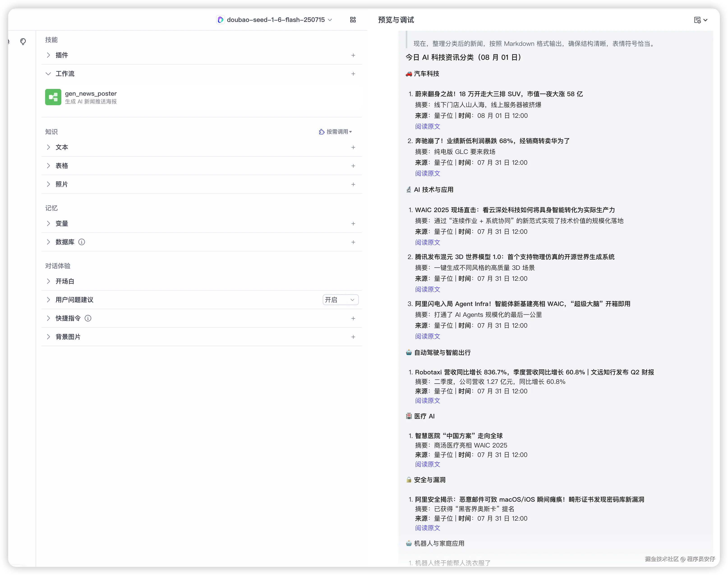Open the grid layout icon beside model name
This screenshot has width=728, height=575.
click(352, 20)
